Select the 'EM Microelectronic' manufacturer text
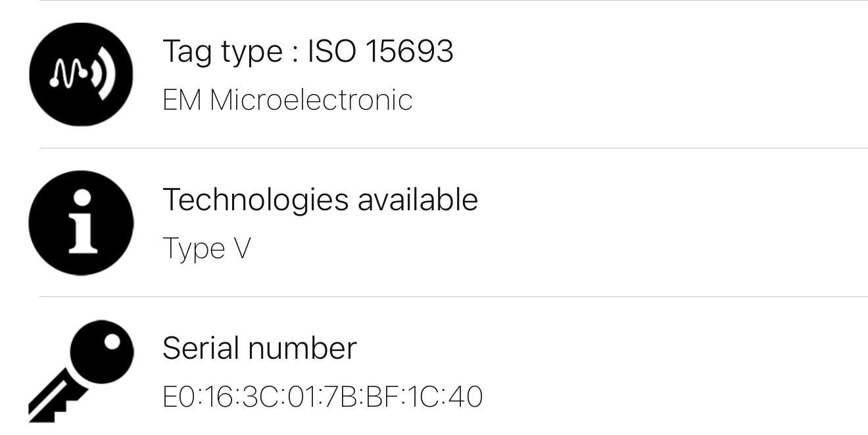The width and height of the screenshot is (868, 435). point(287,101)
